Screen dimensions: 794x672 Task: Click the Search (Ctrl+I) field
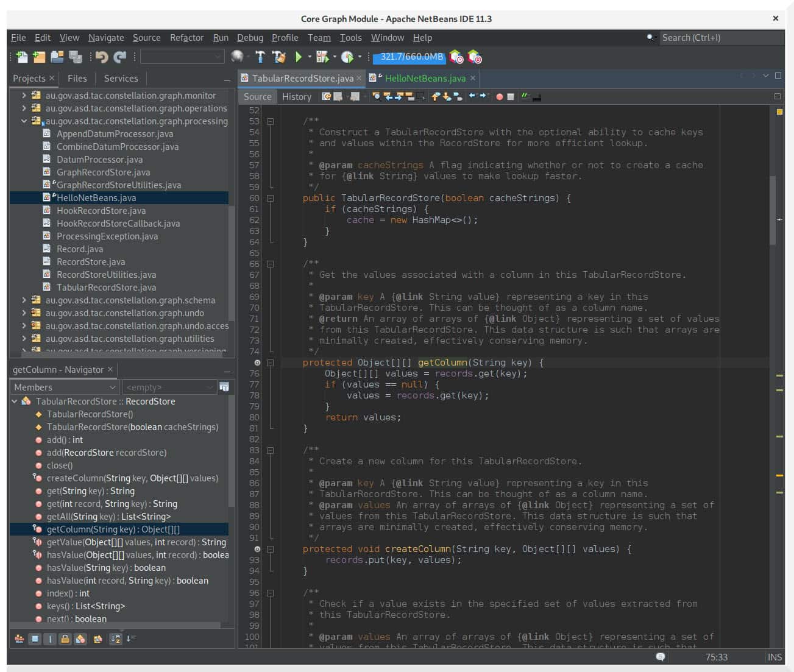tap(721, 37)
